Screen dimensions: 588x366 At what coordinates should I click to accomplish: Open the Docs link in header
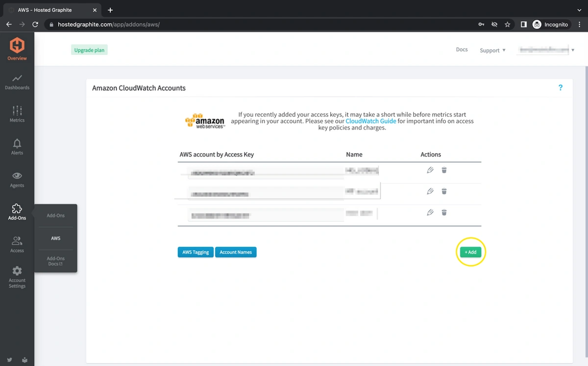click(x=462, y=50)
